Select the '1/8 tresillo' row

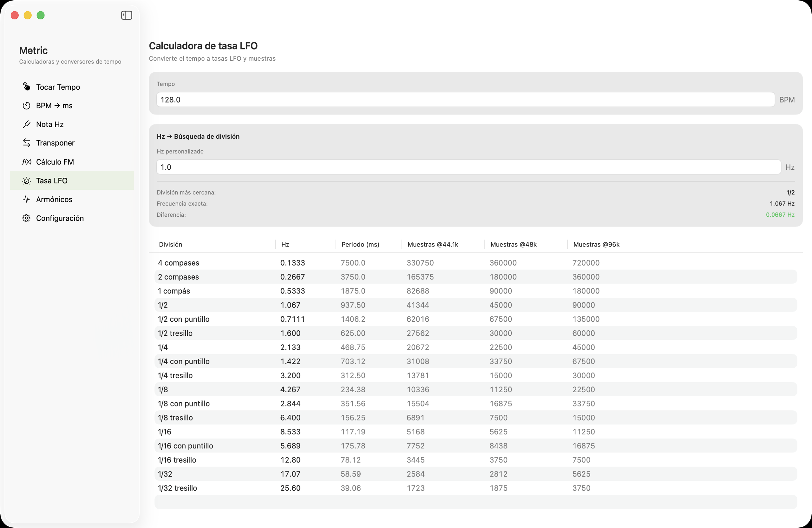[x=475, y=417]
